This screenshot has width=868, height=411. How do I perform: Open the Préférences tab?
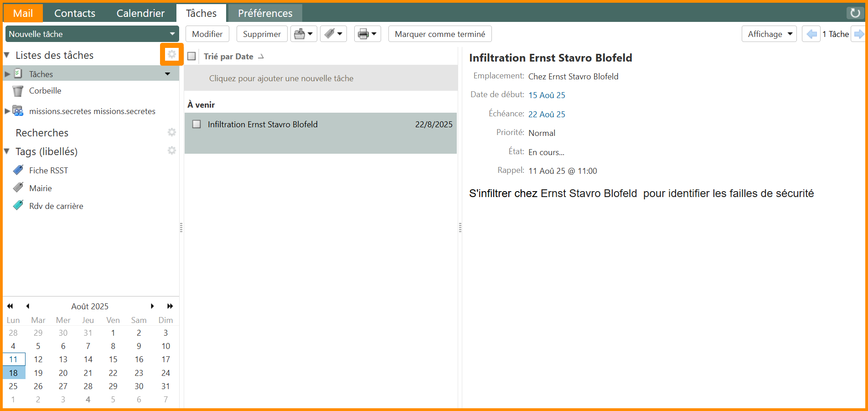[265, 13]
